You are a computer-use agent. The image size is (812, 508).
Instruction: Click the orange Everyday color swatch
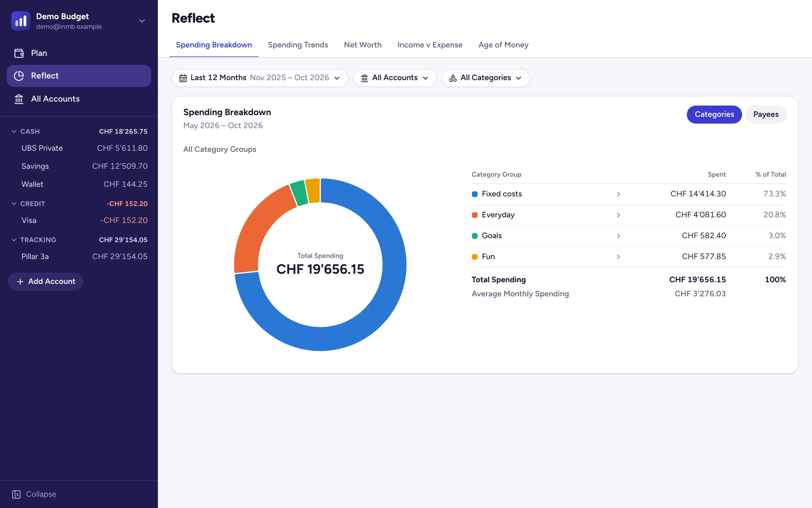pyautogui.click(x=475, y=215)
